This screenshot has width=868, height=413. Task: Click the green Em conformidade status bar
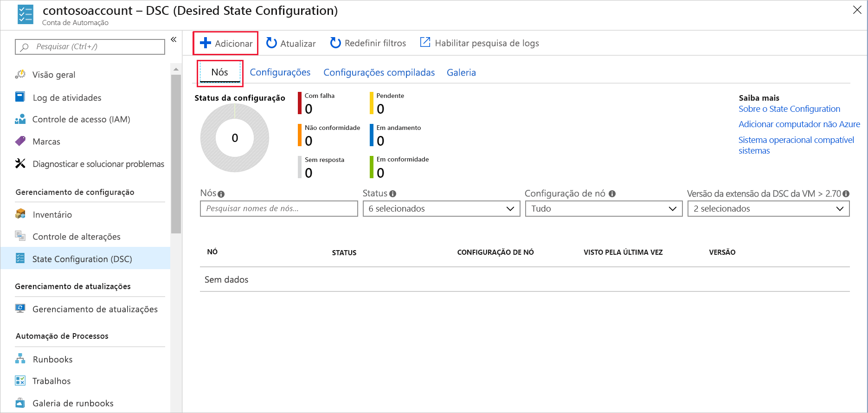pyautogui.click(x=372, y=167)
